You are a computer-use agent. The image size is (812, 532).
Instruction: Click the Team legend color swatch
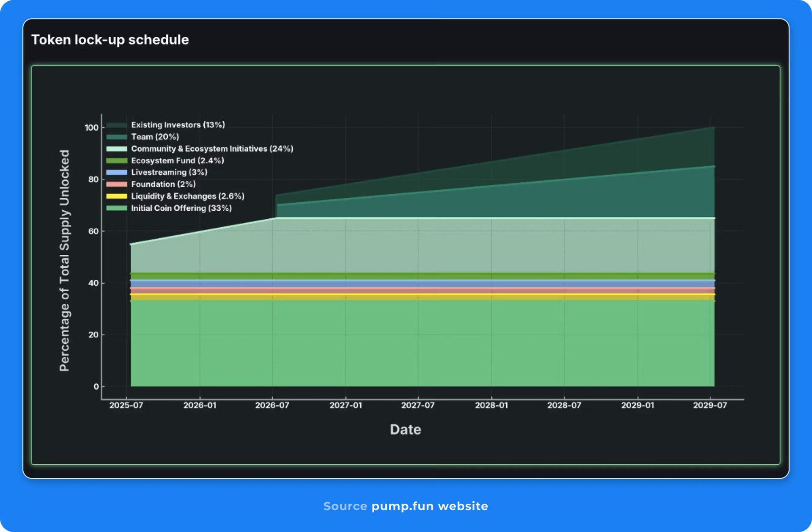click(x=116, y=137)
